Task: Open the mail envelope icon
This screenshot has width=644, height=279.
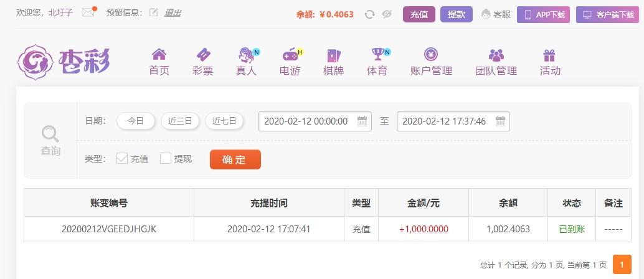Action: (x=88, y=12)
